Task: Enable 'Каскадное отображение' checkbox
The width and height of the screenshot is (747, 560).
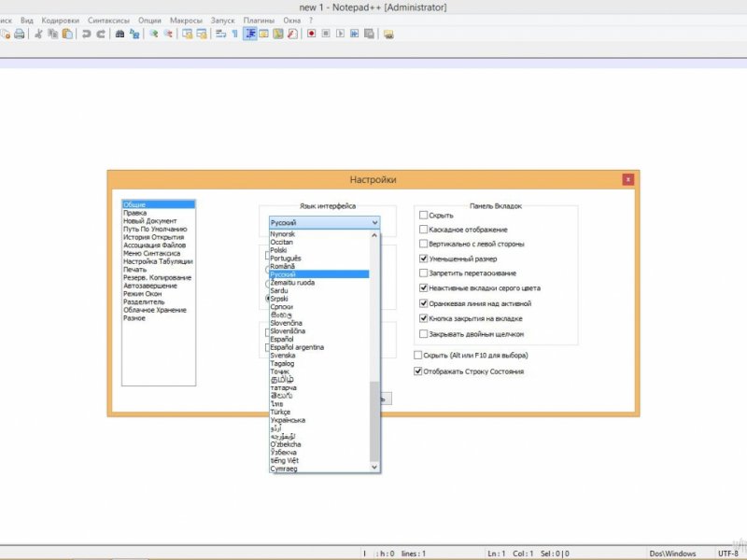Action: pos(423,230)
